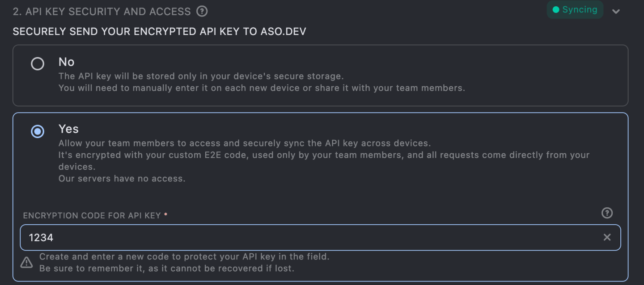The height and width of the screenshot is (285, 644).
Task: Click the green dot in the Syncing badge
Action: click(x=556, y=10)
